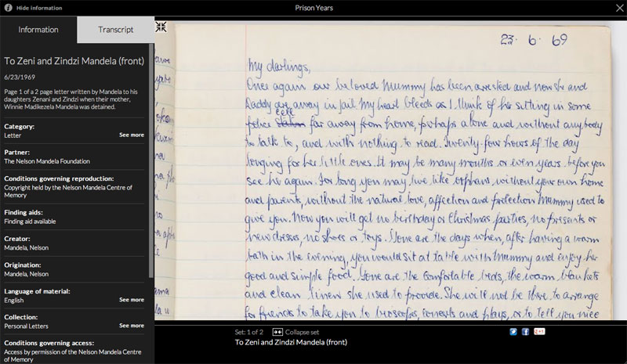Click the Collapse set label
The height and width of the screenshot is (364, 627).
(302, 332)
